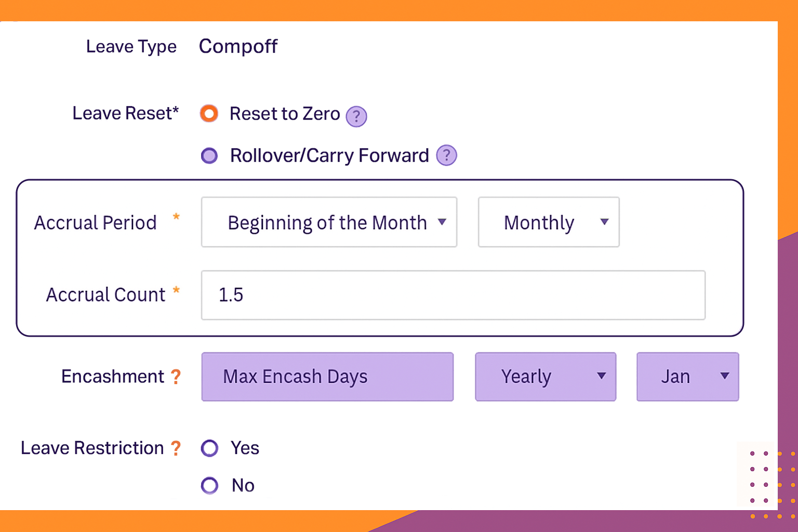
Task: Select the Reset to Zero radio option
Action: click(209, 113)
